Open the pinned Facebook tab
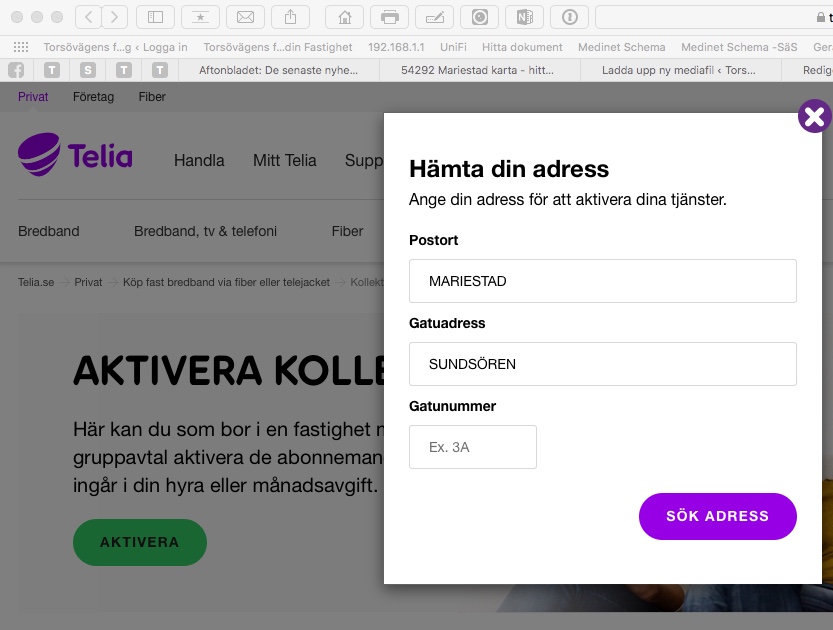 coord(16,70)
